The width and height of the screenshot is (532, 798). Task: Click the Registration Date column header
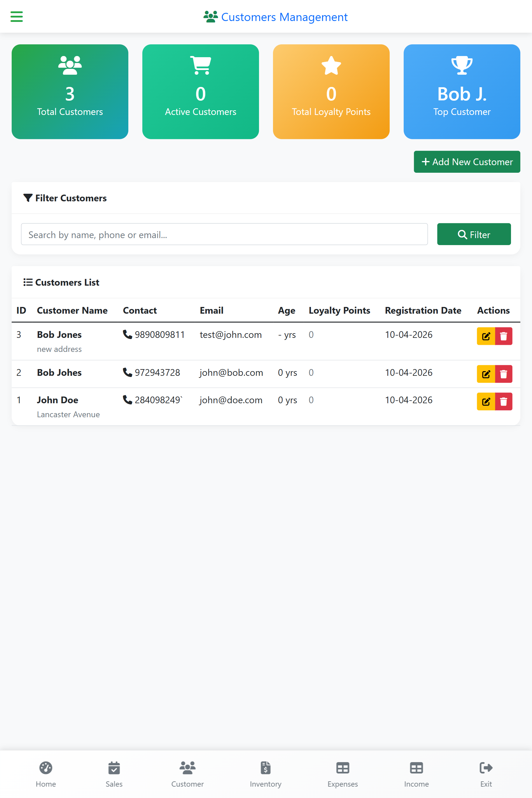(423, 310)
